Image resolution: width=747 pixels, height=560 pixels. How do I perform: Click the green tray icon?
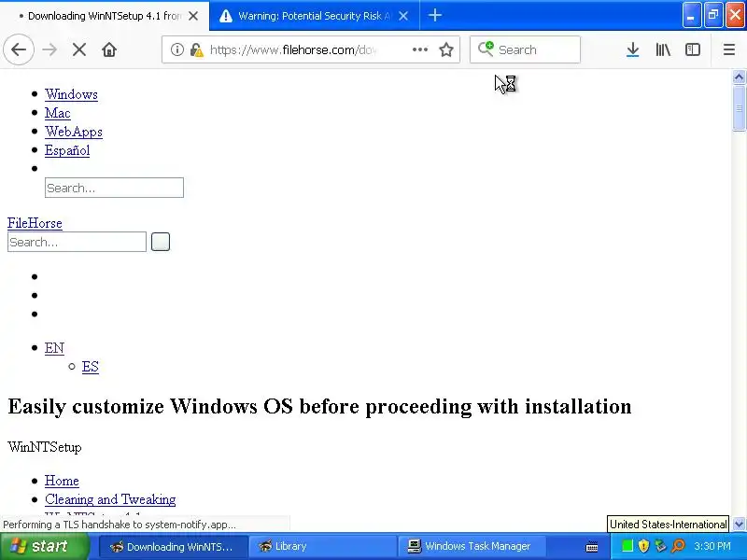coord(627,546)
